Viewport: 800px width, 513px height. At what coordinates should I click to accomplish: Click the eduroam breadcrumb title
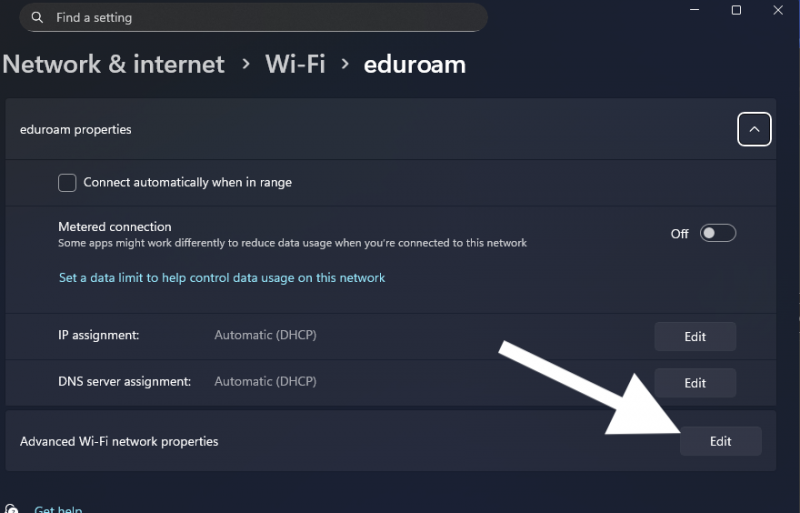[415, 64]
